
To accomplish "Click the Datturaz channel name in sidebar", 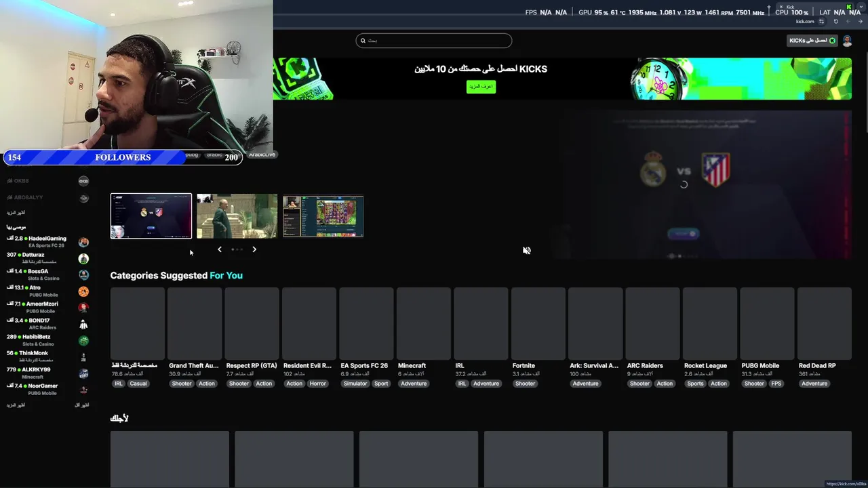I will coord(33,255).
